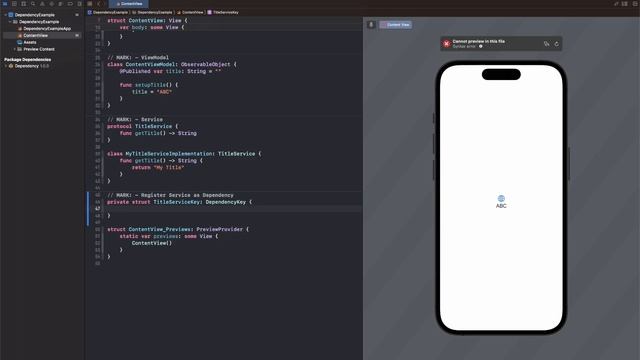The image size is (640, 360).
Task: Click the ContentView_Previews struct line
Action: click(x=178, y=229)
